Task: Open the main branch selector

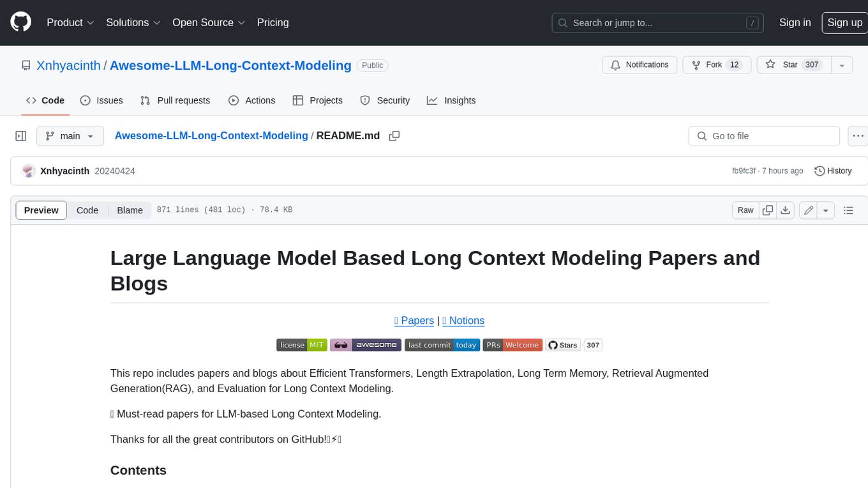Action: click(70, 136)
